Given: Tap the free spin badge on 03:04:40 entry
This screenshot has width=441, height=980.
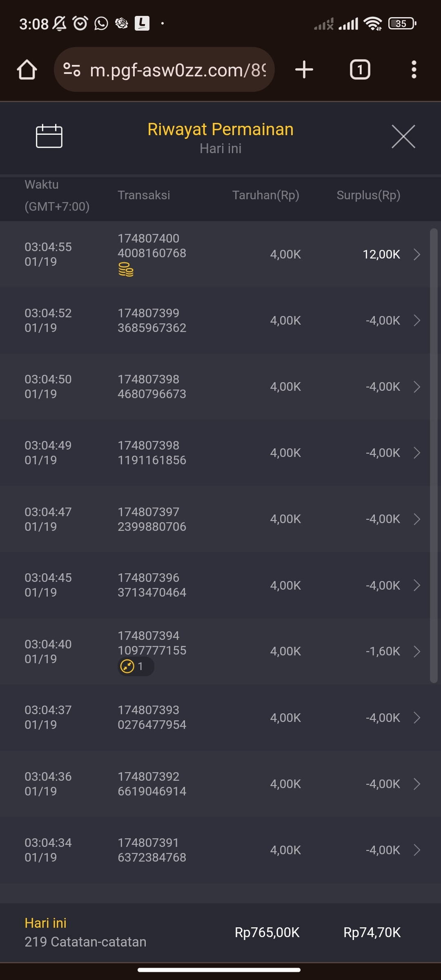Looking at the screenshot, I should 136,666.
